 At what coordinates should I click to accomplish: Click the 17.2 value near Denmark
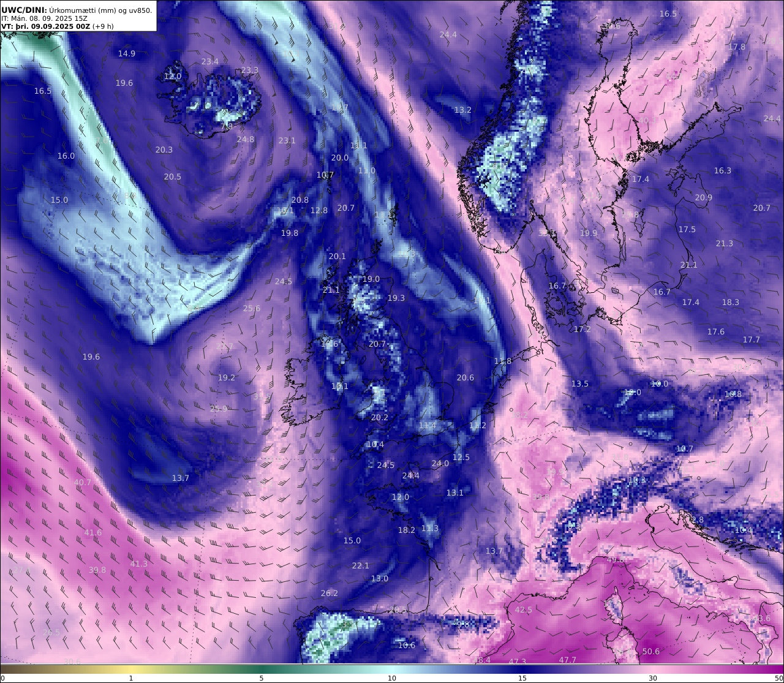coord(582,329)
